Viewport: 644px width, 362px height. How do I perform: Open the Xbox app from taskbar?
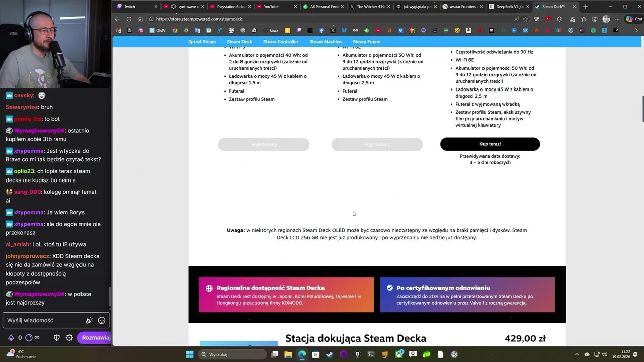tap(399, 354)
